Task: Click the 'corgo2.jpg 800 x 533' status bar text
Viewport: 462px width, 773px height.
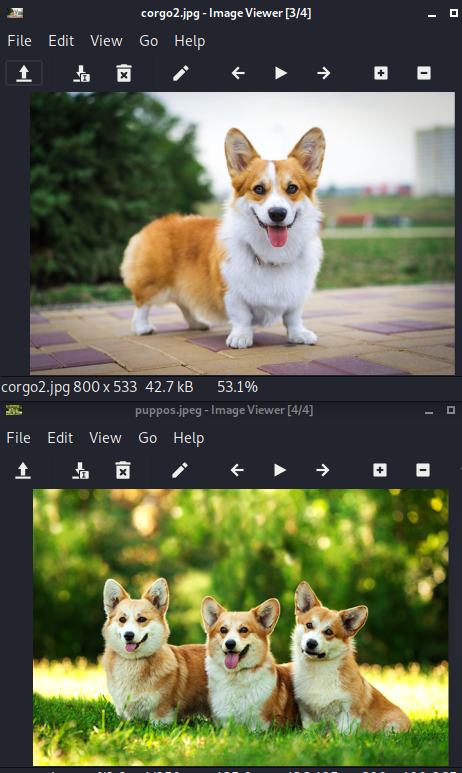Action: pyautogui.click(x=69, y=387)
